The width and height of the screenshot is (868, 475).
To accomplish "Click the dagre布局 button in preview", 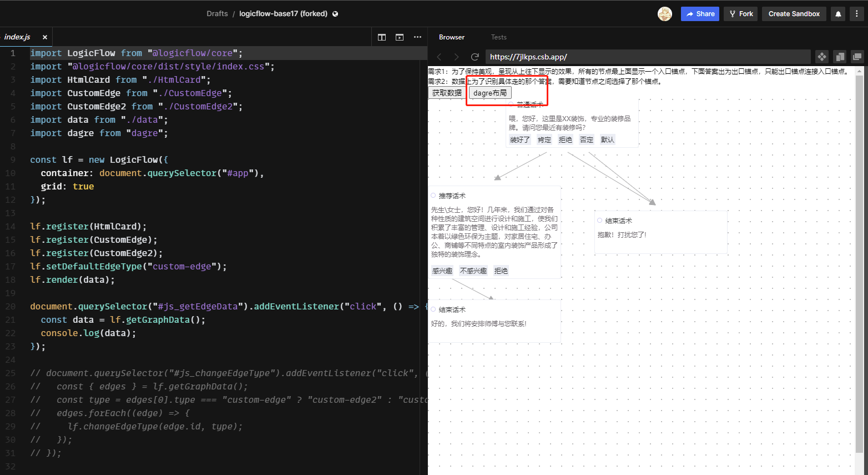I will 489,92.
